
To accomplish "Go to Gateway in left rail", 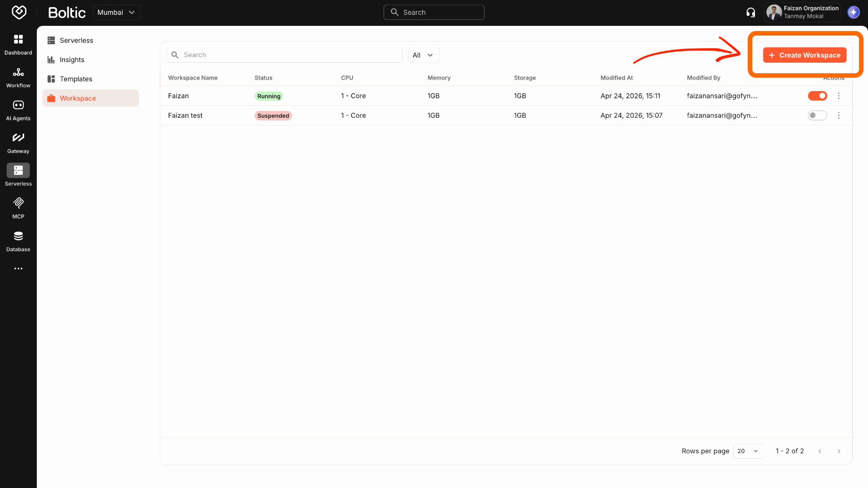I will (18, 143).
